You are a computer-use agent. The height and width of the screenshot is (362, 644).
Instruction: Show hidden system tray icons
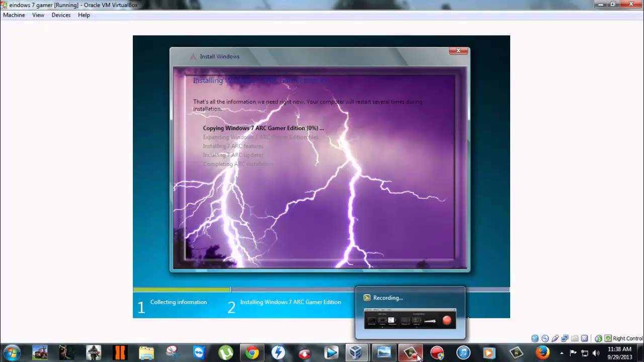pyautogui.click(x=561, y=353)
